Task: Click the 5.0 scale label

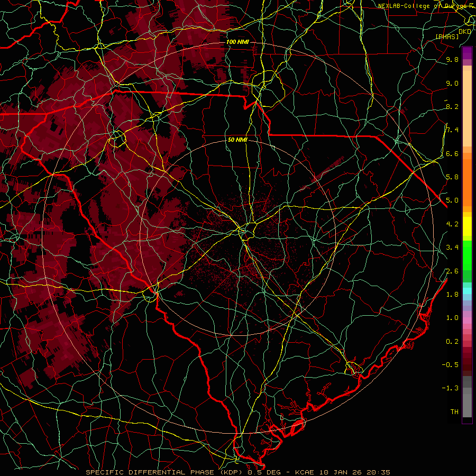Action: (452, 200)
